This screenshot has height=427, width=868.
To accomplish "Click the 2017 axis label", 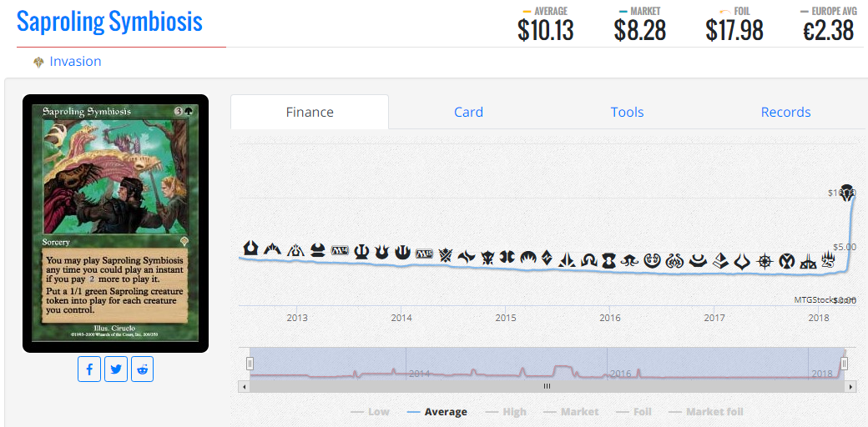I will coord(714,318).
